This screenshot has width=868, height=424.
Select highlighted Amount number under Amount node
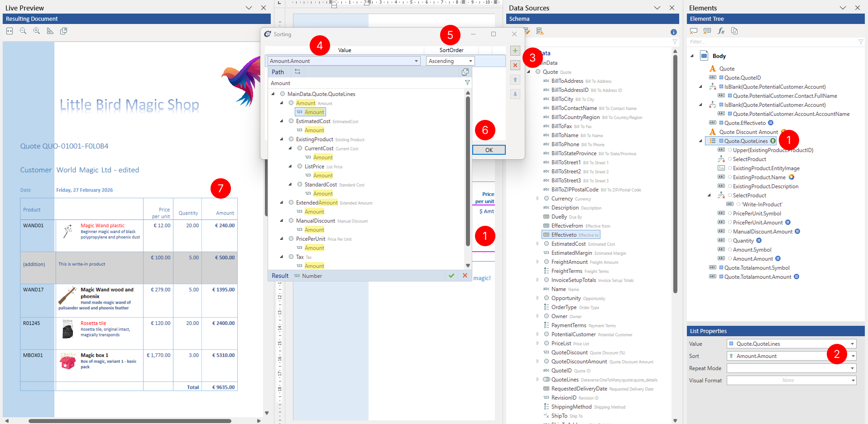click(311, 112)
